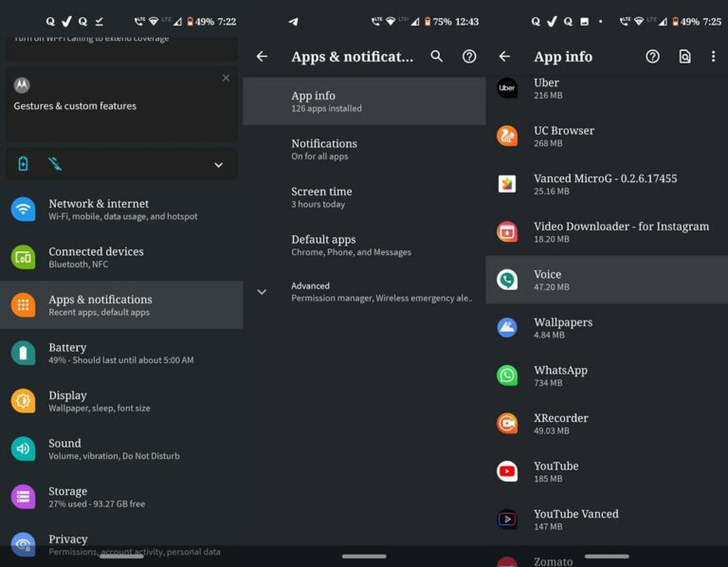The image size is (728, 567).
Task: Tap the search icon in Apps & notifications
Action: point(436,57)
